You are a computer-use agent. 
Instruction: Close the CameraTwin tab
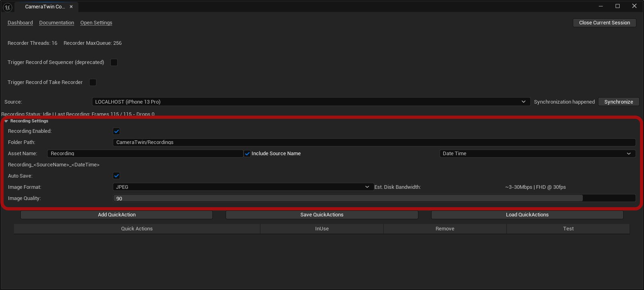click(x=71, y=7)
